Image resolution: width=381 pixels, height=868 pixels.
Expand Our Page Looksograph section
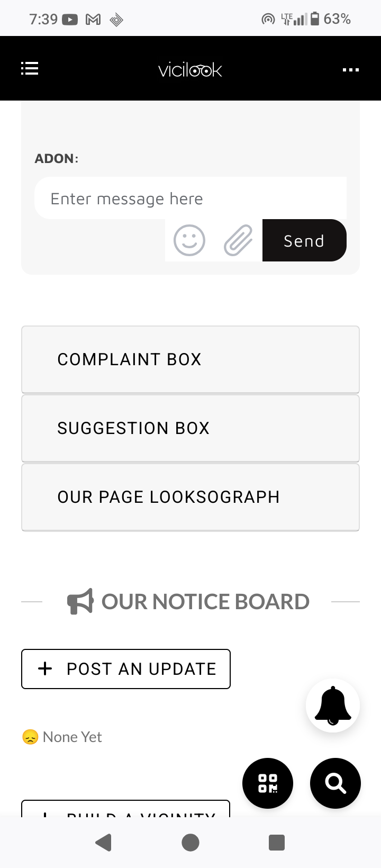click(x=190, y=497)
